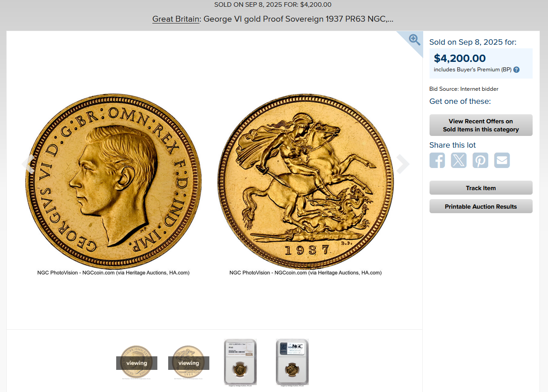Click the $4,200.00 sold price box
The width and height of the screenshot is (548, 392).
[481, 63]
